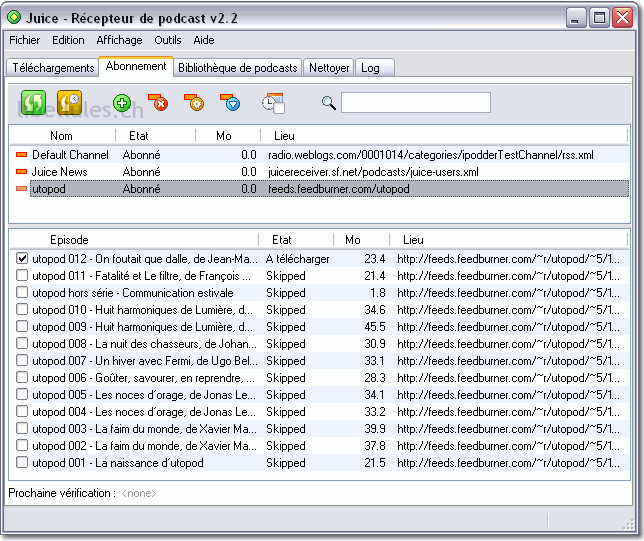Open the Outils menu
644x541 pixels.
[168, 40]
